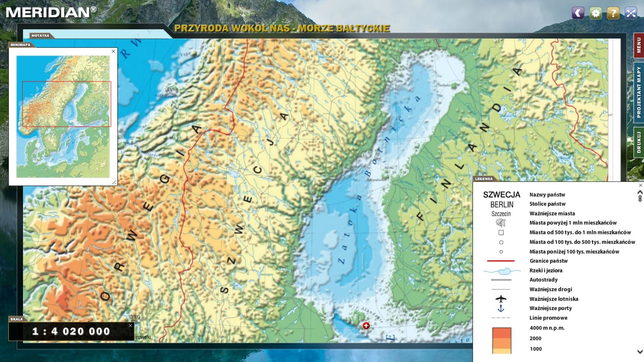Click circle symbol for 100 tys. to 500 tys. cities
The image size is (644, 362).
(x=501, y=242)
